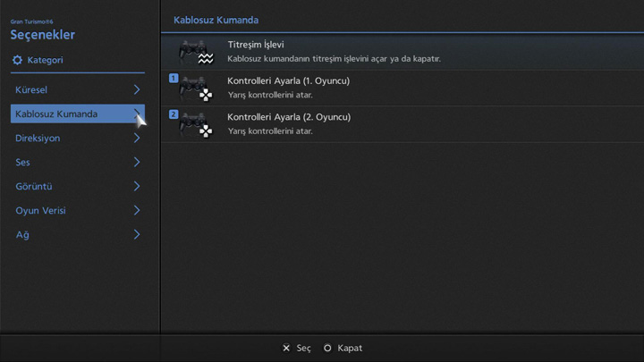This screenshot has height=362, width=644.
Task: Click the circle icon beside Kapat
Action: coord(327,348)
